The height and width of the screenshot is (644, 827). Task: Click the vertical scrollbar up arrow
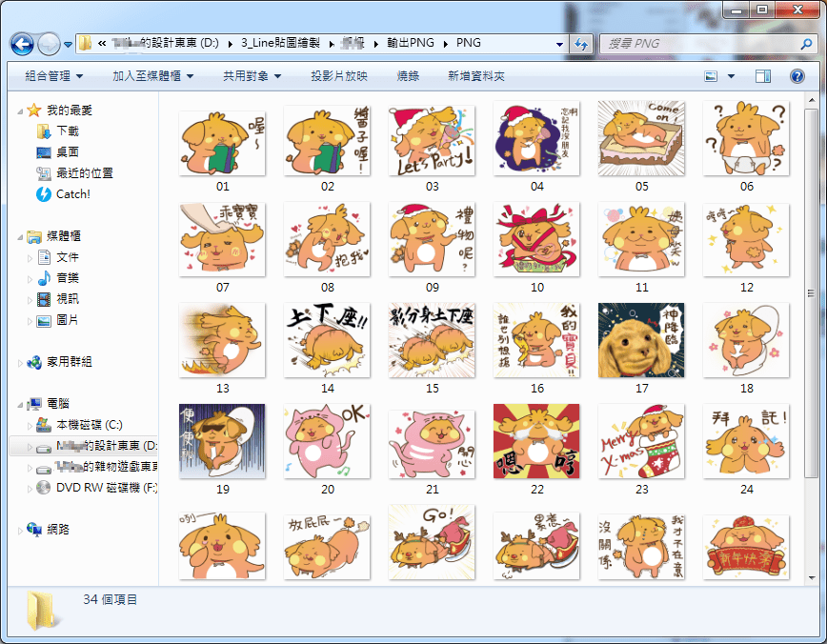tap(812, 99)
